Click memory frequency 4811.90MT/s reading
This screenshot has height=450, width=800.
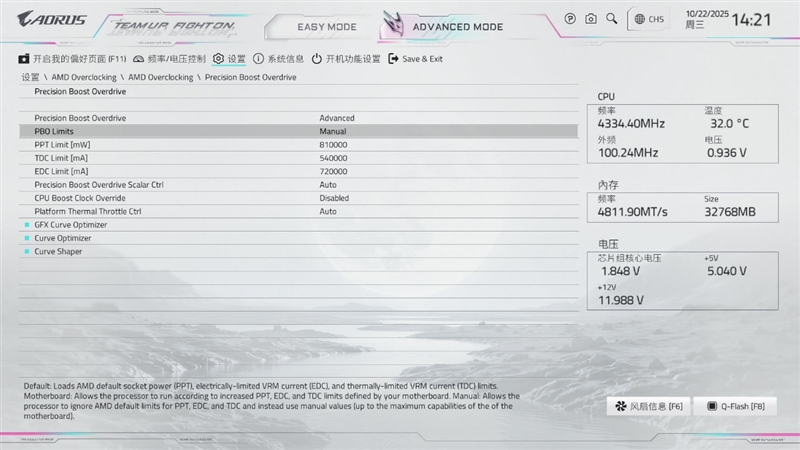633,212
